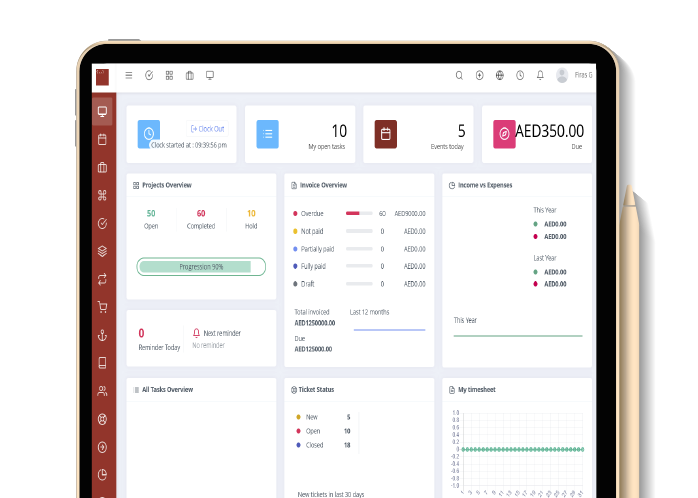Image resolution: width=698 pixels, height=498 pixels.
Task: Click the Progression 90% progress bar
Action: click(201, 267)
